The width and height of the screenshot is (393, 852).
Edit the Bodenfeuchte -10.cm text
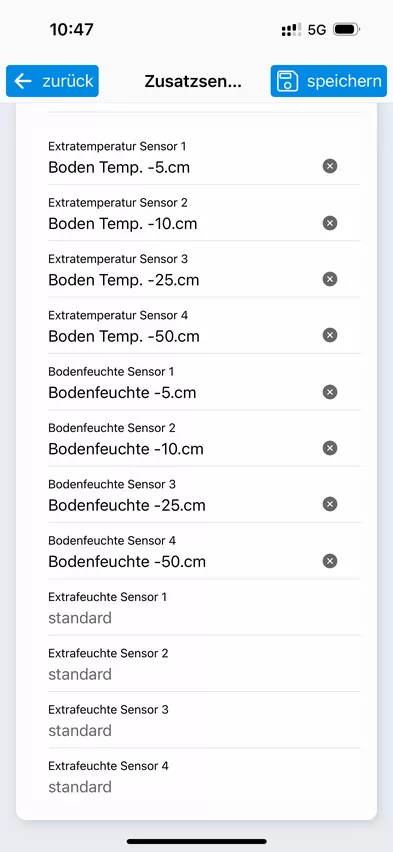126,449
